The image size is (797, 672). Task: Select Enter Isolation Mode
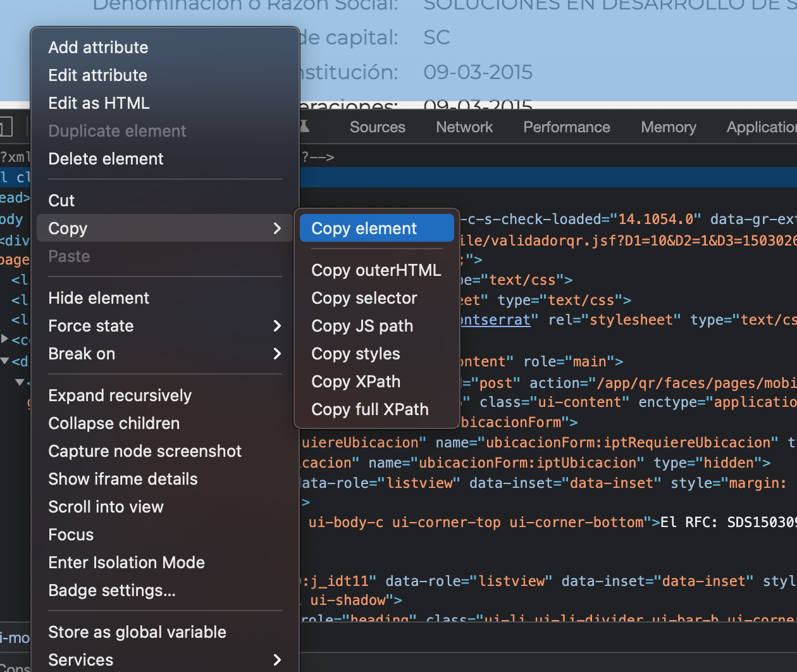click(164, 563)
